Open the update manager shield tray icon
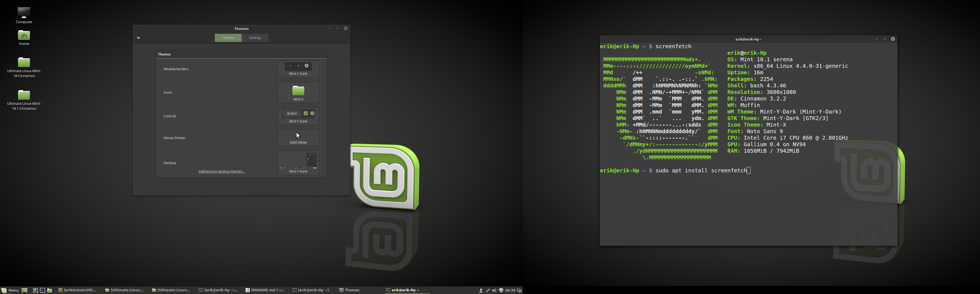 pyautogui.click(x=501, y=290)
